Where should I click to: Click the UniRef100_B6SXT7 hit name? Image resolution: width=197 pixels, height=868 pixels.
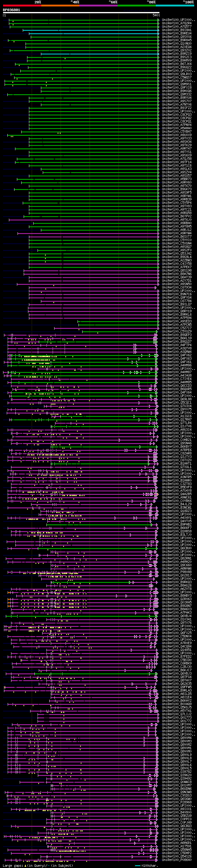(177, 236)
